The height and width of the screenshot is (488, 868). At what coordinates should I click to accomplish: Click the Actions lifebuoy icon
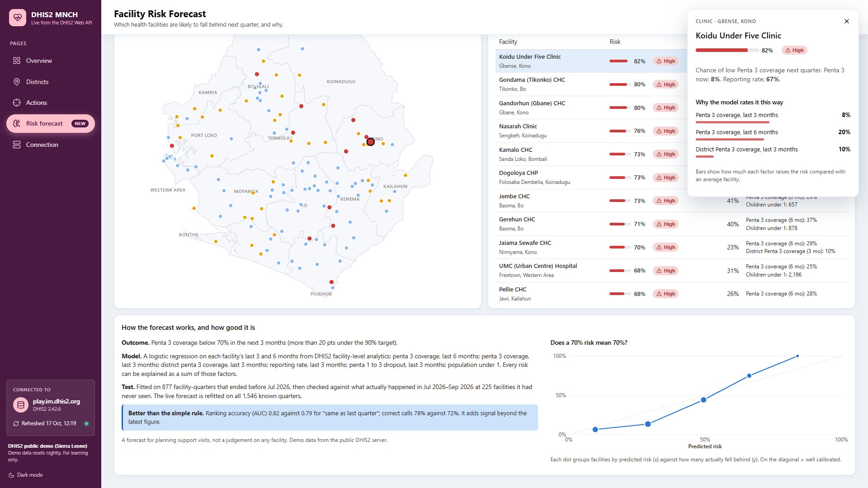(17, 103)
